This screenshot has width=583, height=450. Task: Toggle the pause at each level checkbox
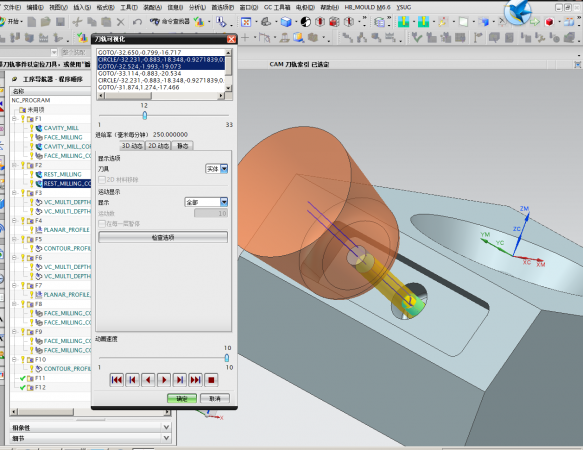coord(102,224)
